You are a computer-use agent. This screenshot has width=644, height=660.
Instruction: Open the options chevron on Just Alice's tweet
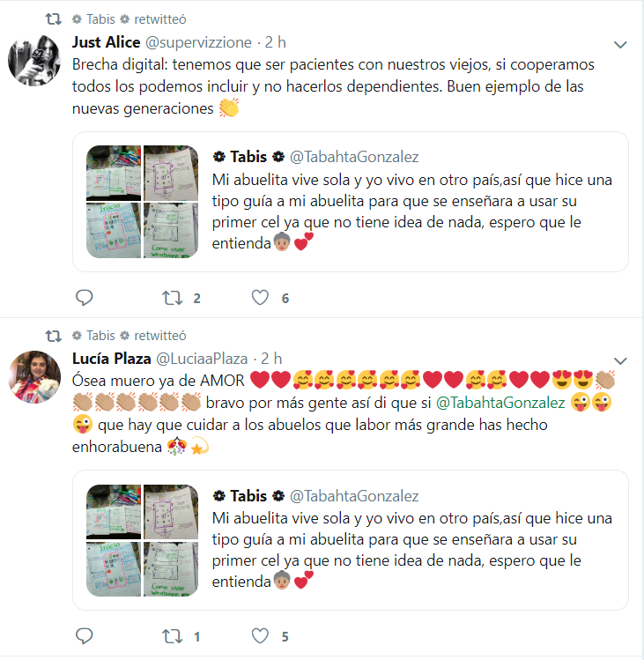tap(620, 44)
